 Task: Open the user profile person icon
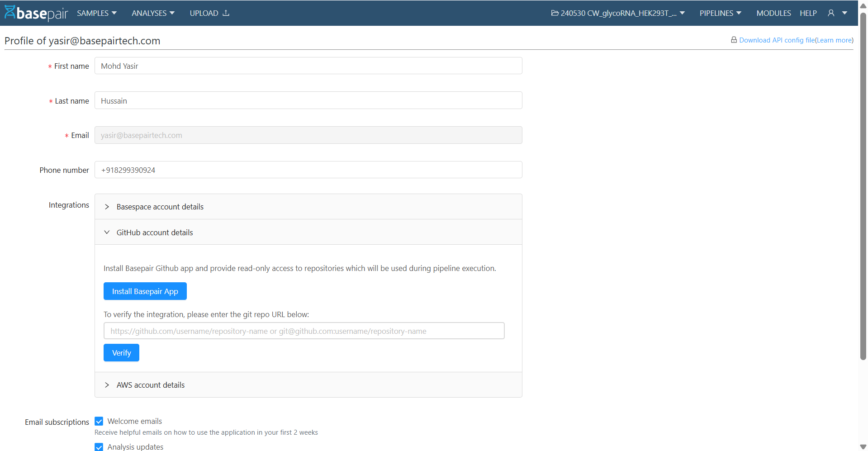pos(831,13)
